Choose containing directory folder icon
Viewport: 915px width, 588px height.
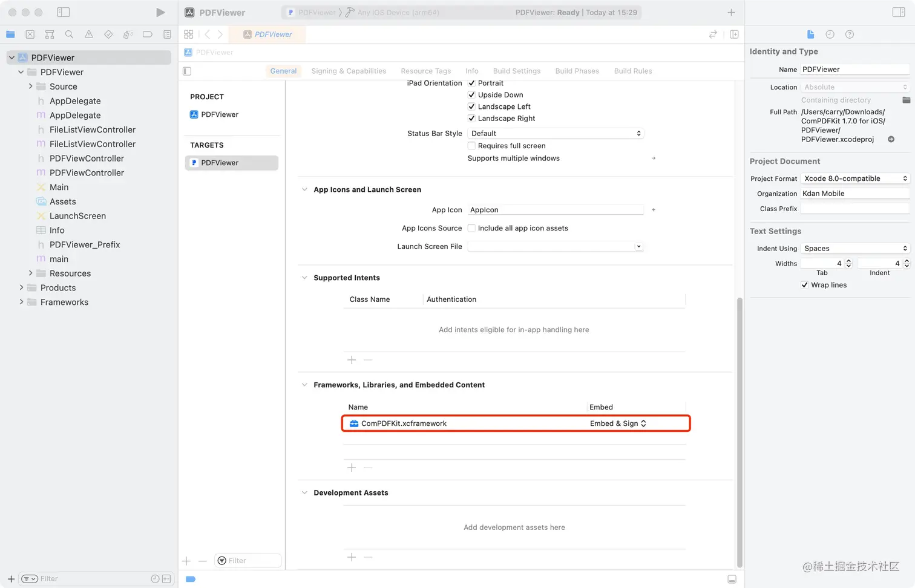coord(906,100)
